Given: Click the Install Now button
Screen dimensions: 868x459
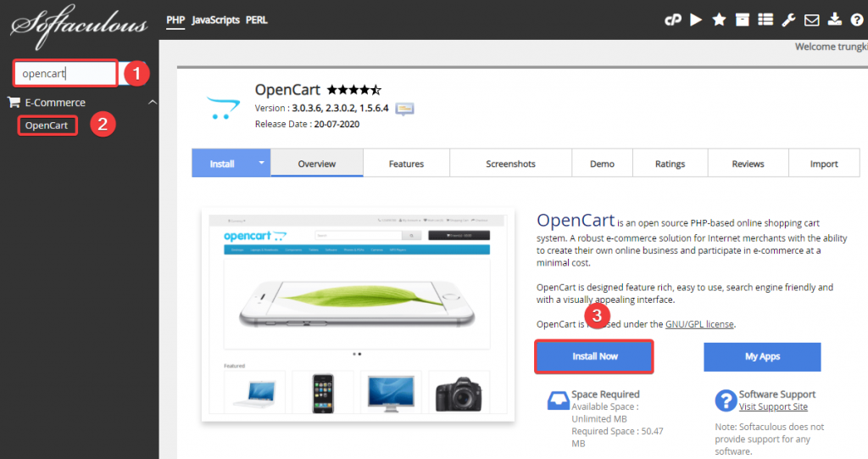Looking at the screenshot, I should (x=594, y=356).
